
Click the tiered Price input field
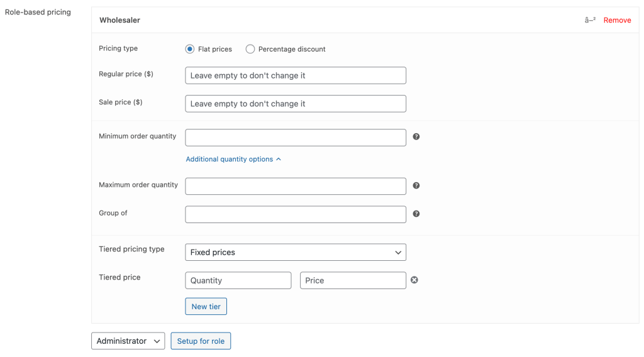point(353,280)
